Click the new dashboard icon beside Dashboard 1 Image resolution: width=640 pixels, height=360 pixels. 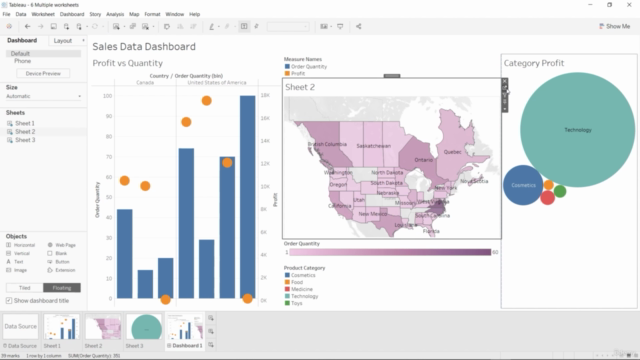pos(211,331)
